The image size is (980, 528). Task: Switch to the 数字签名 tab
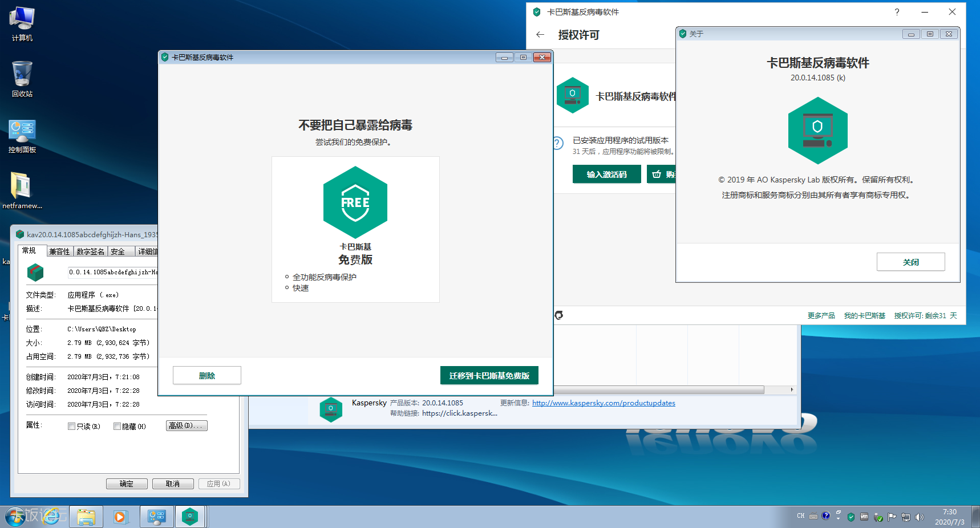90,251
